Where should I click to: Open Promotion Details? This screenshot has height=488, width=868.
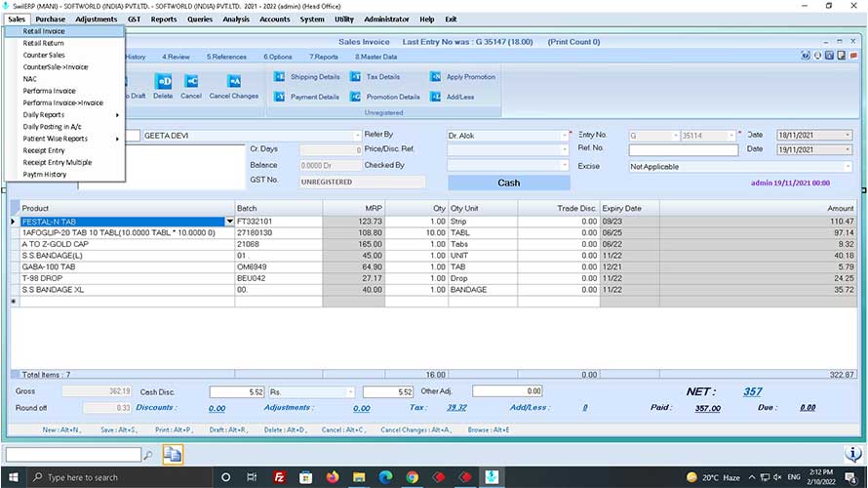[x=356, y=97]
